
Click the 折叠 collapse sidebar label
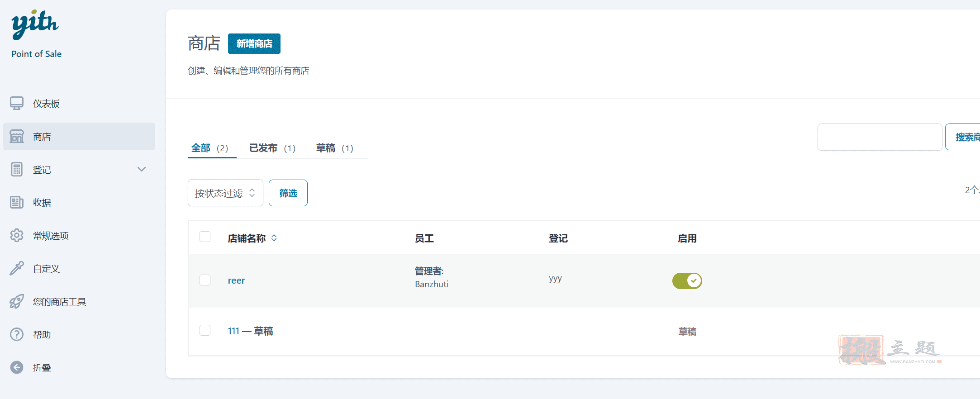(42, 368)
